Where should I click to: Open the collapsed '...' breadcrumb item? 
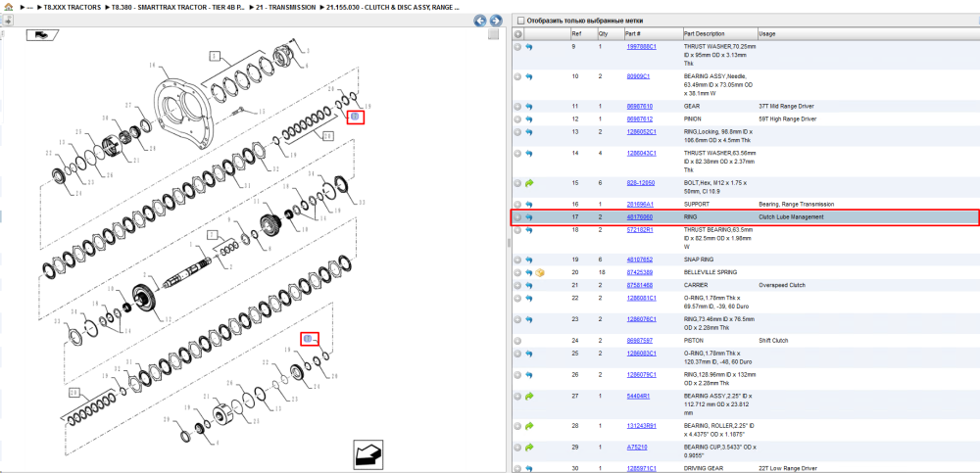pos(29,8)
